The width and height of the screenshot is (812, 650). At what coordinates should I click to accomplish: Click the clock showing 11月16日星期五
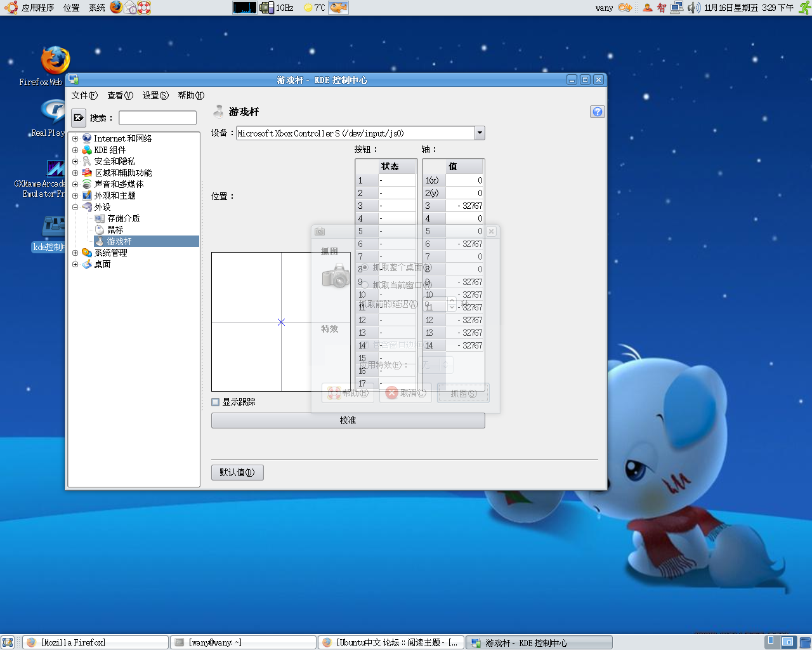(x=749, y=8)
